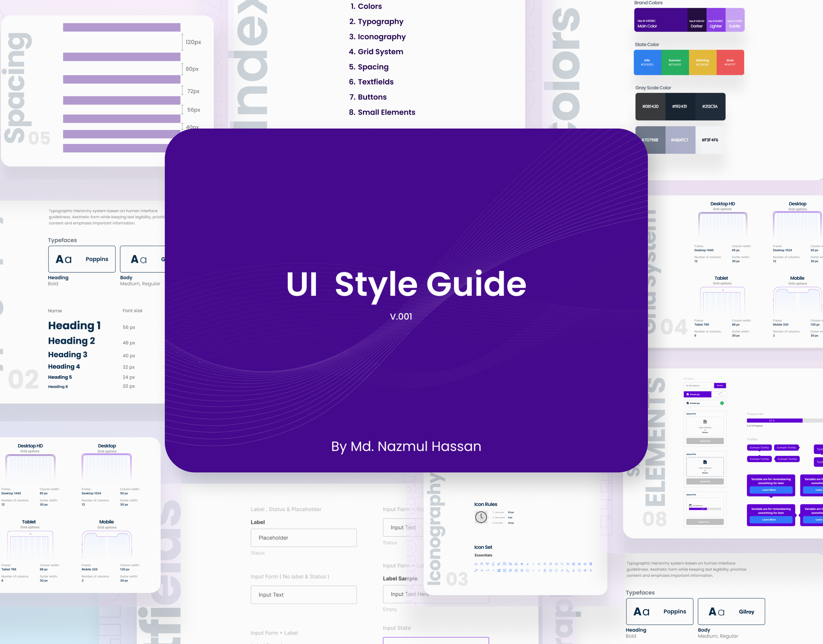Pick the Lighter brand color swatch
The height and width of the screenshot is (644, 823).
(716, 20)
